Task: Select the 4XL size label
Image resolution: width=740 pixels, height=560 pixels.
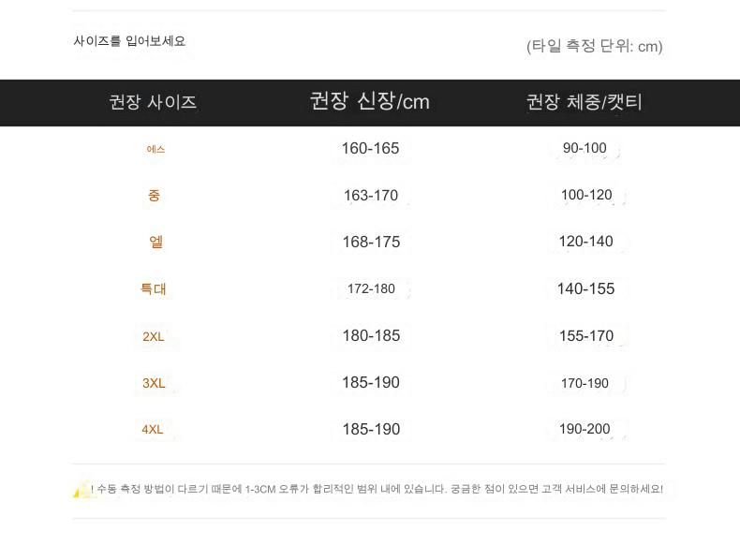Action: click(x=153, y=430)
